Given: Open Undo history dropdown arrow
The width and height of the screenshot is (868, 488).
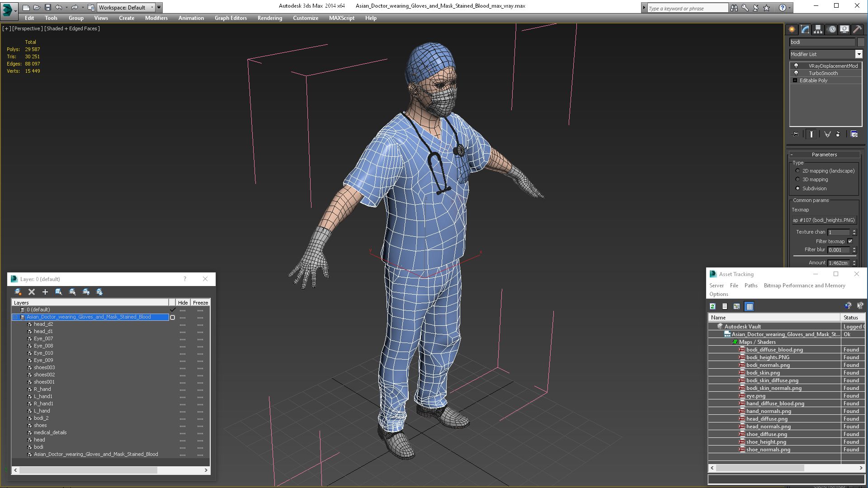Looking at the screenshot, I should pos(66,8).
